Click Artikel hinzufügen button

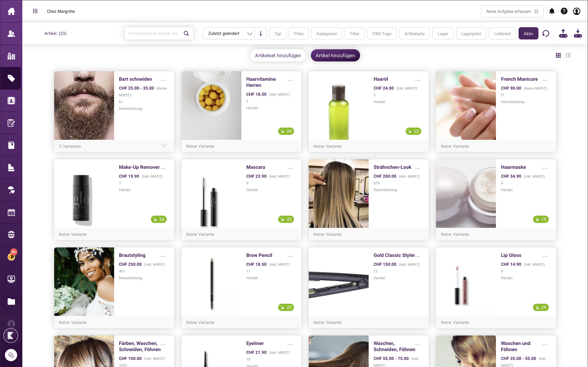[x=335, y=55]
